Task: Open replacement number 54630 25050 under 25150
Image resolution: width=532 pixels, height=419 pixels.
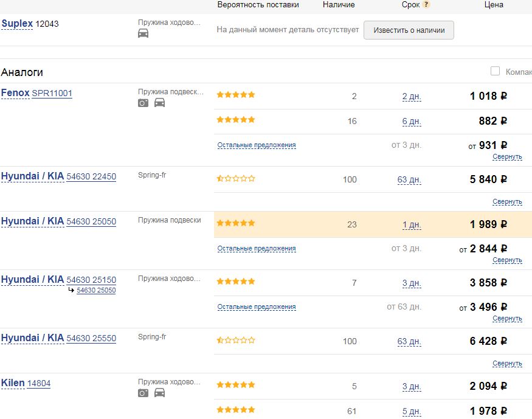Action: click(96, 290)
